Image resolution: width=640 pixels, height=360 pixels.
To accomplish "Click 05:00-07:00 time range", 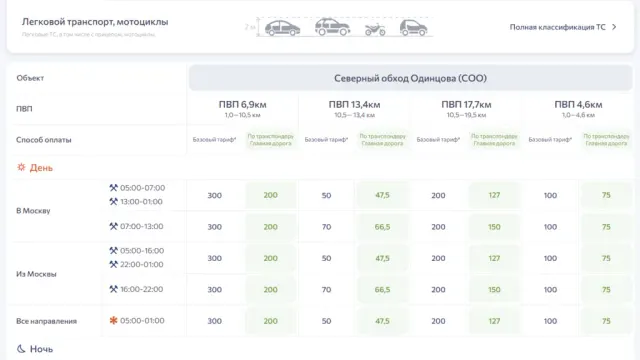I will click(x=142, y=188).
